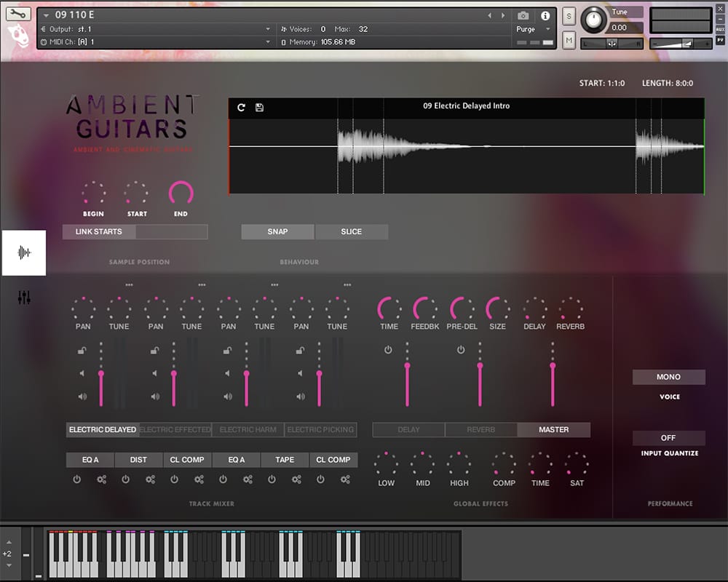The width and height of the screenshot is (728, 582).
Task: Open the instrument info icon
Action: 545,15
